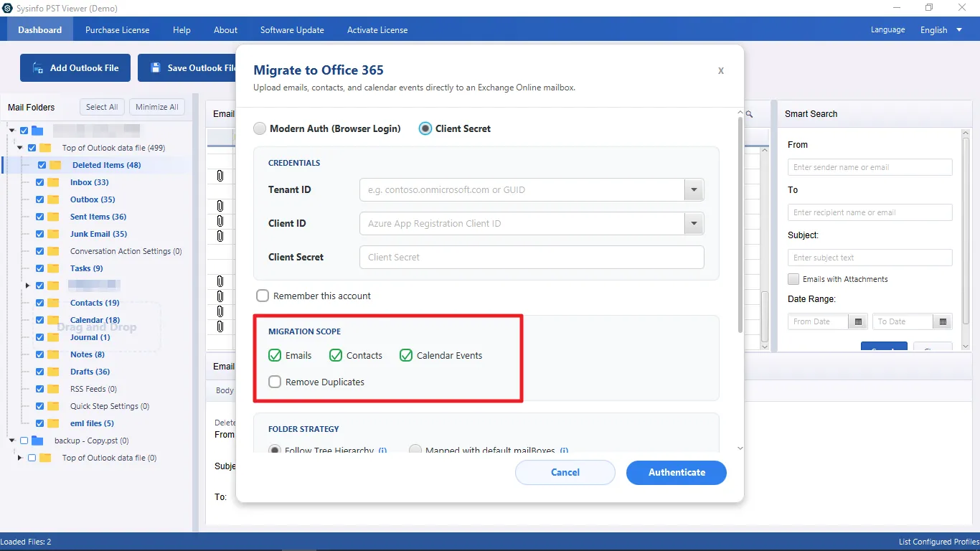Select the Contacts (19) folder label

(x=95, y=303)
